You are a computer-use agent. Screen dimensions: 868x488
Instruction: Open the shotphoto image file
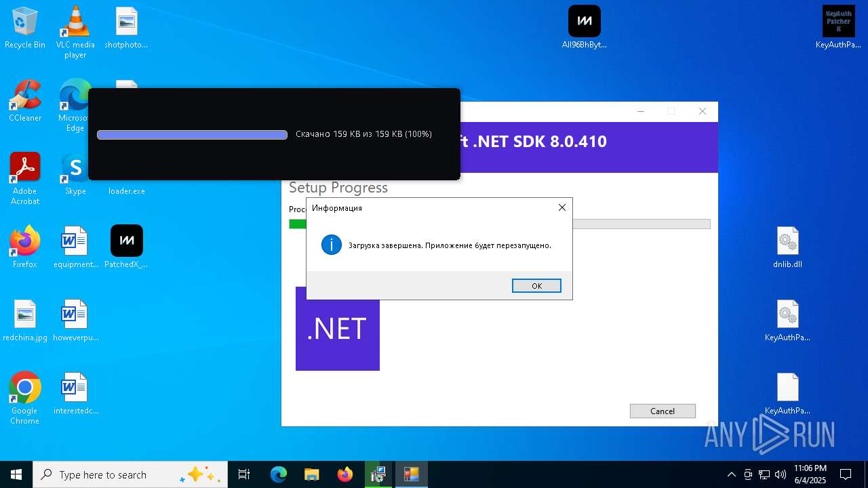tap(126, 28)
